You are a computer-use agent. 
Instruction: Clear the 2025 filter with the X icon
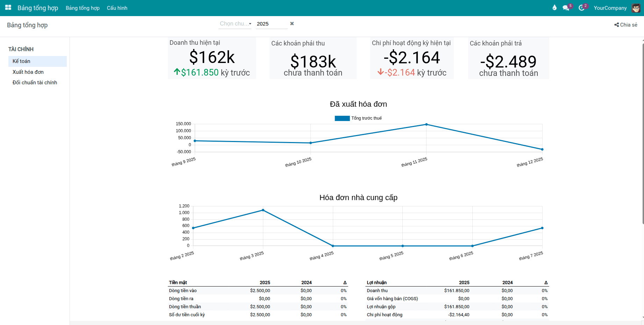coord(292,23)
